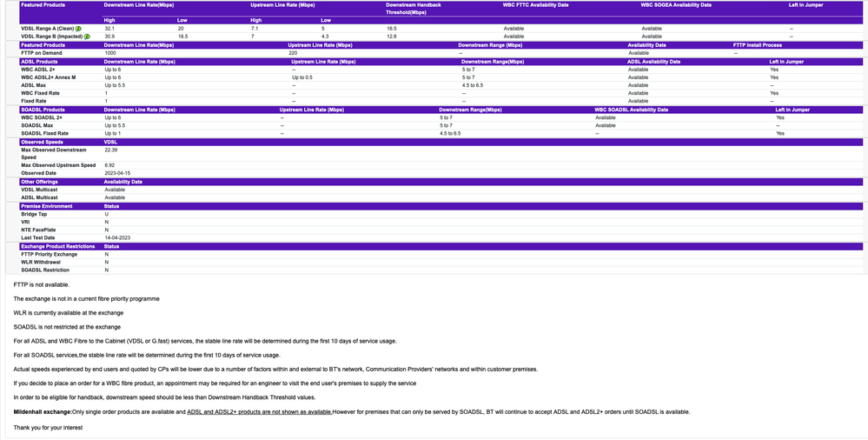Click the 'WLR Withdrawal' row label
Screen dimensions: 868x440
[41, 262]
